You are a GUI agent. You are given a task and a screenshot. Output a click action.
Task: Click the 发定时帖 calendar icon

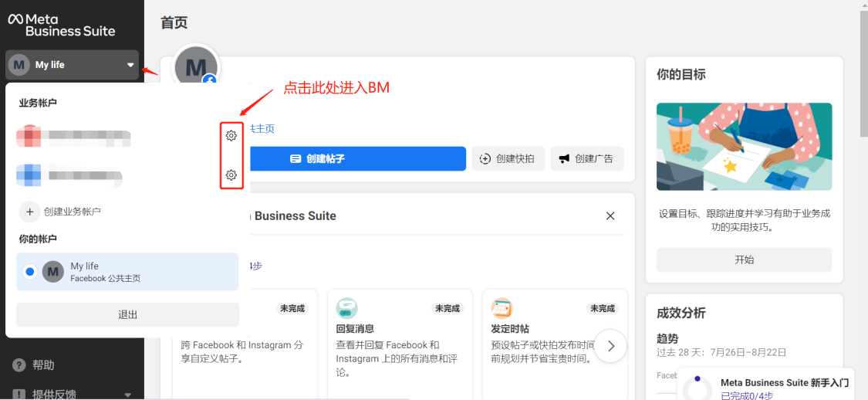click(502, 308)
